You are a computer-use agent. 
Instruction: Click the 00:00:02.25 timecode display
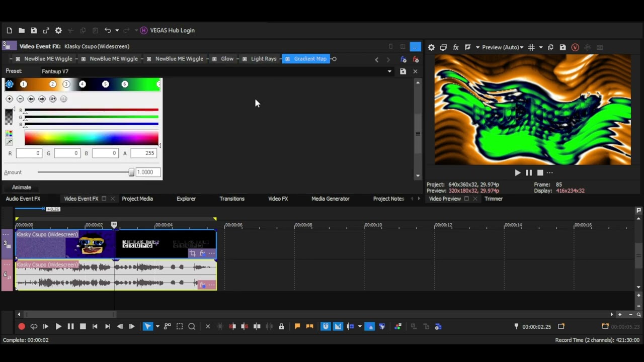coord(536,327)
